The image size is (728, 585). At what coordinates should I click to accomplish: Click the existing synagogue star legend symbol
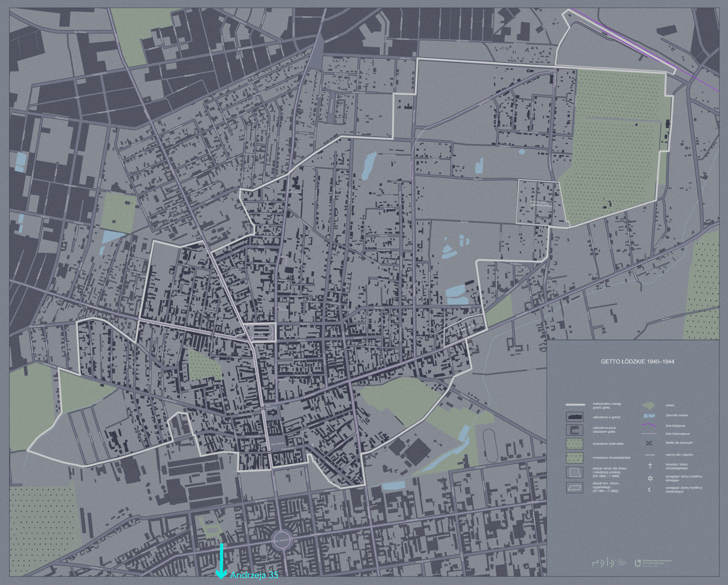pyautogui.click(x=650, y=478)
